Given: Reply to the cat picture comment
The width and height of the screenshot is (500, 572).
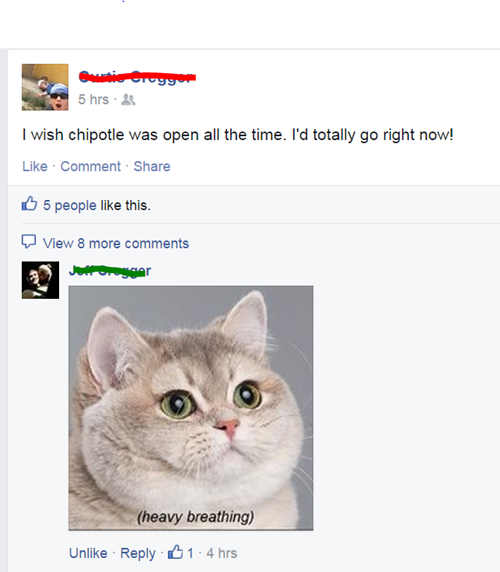Looking at the screenshot, I should click(x=138, y=553).
